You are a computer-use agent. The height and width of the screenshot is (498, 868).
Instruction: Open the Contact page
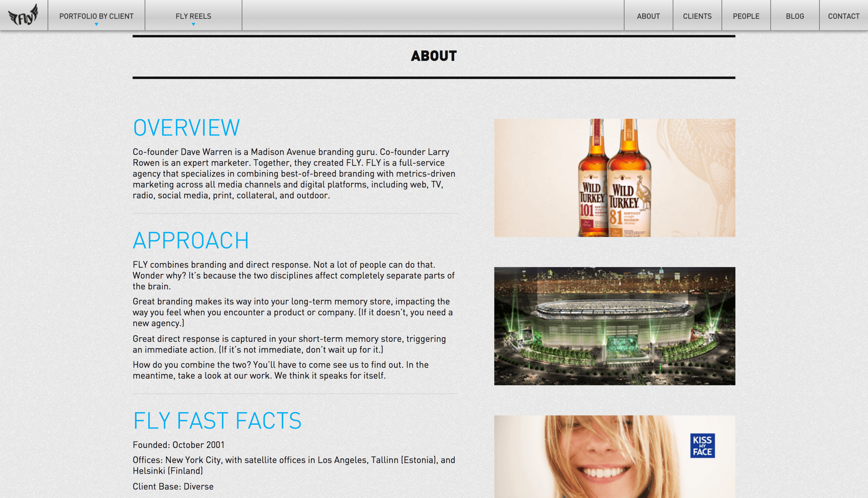tap(844, 16)
